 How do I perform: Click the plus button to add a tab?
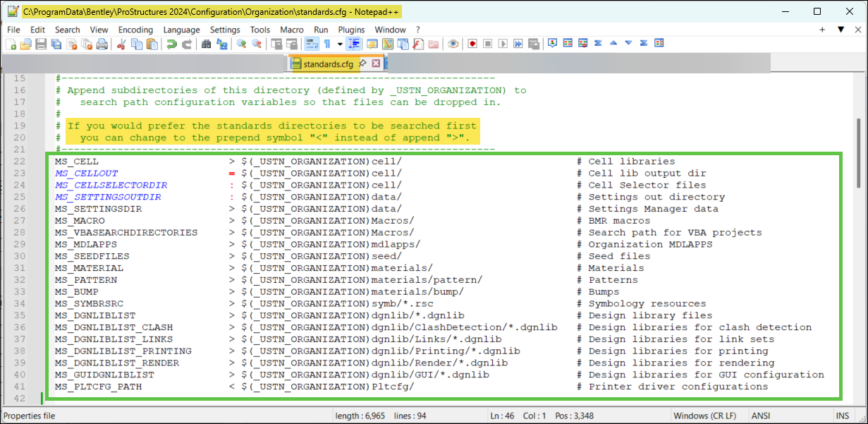822,30
